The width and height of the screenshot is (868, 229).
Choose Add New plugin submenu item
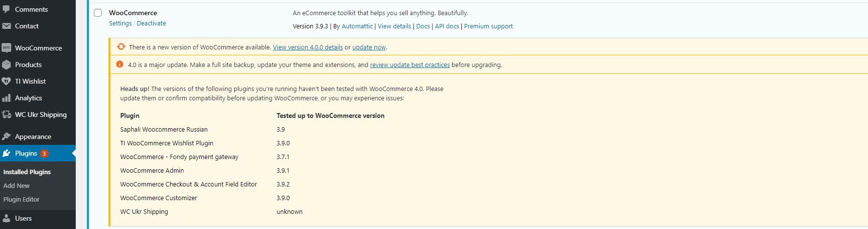tap(17, 185)
